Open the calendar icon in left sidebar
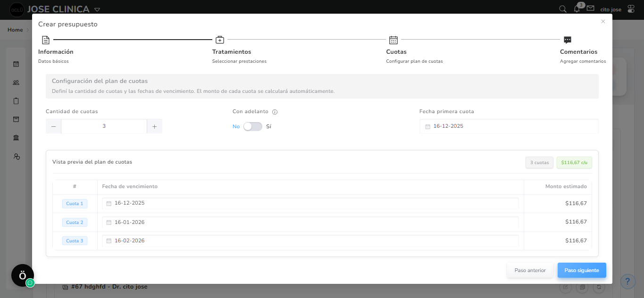The image size is (644, 298). tap(16, 64)
